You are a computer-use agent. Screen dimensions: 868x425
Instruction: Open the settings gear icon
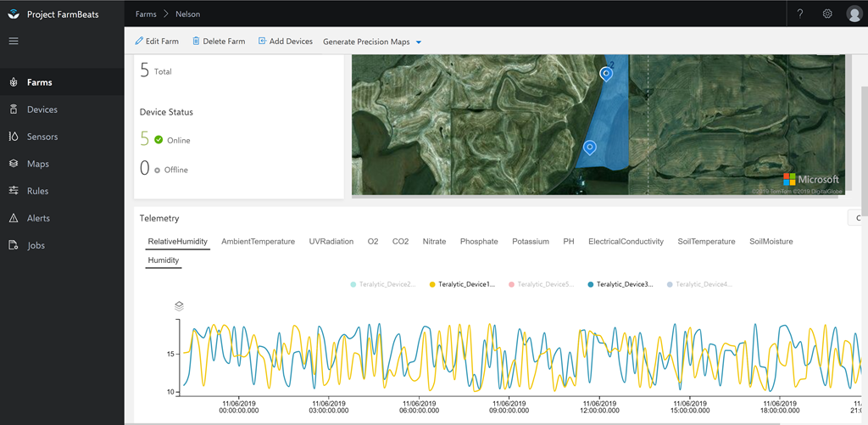(x=827, y=14)
